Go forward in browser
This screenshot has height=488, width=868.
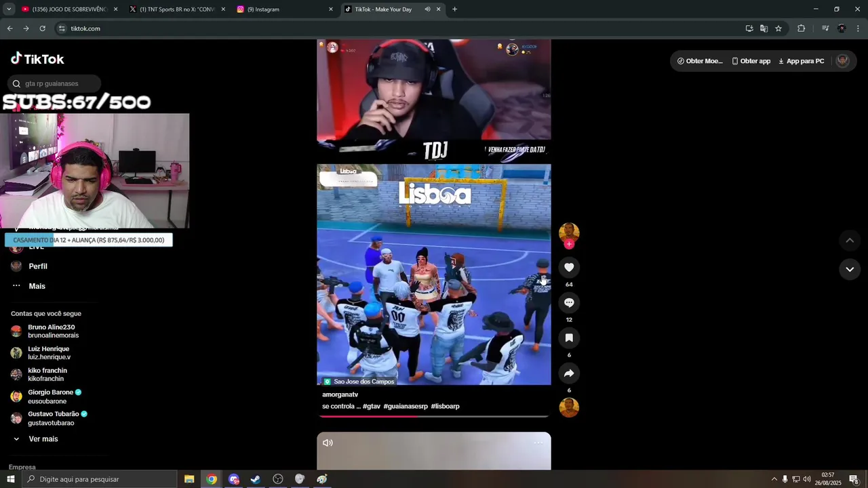click(26, 28)
